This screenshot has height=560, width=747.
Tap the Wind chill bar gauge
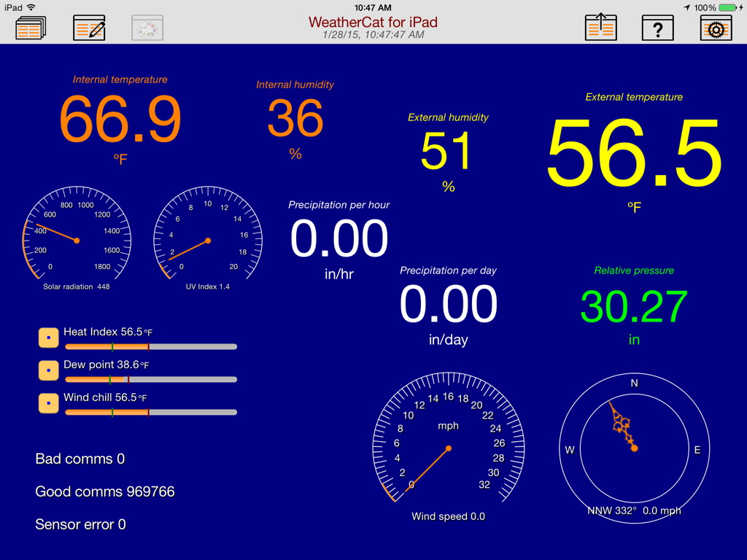coord(151,413)
